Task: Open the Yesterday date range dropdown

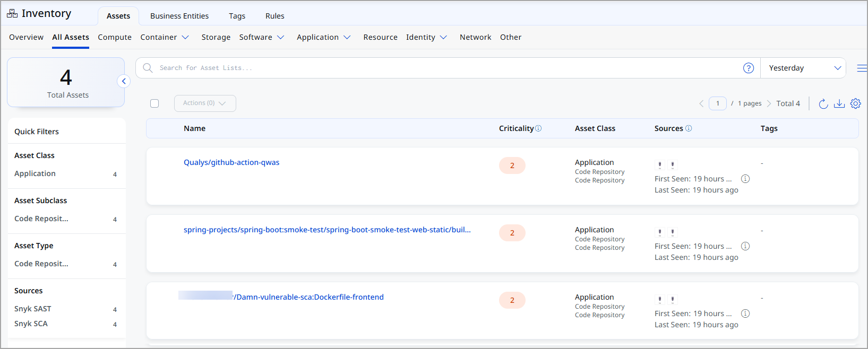Action: [803, 68]
